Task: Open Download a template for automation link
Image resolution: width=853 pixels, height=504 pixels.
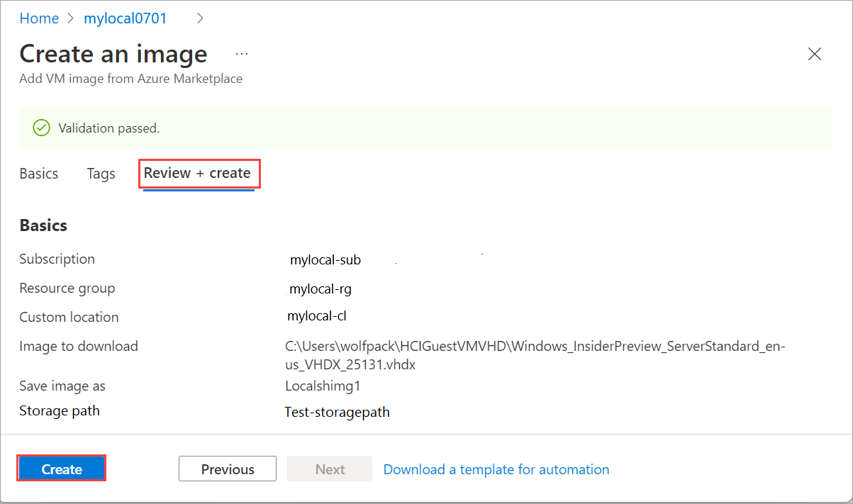Action: tap(496, 469)
